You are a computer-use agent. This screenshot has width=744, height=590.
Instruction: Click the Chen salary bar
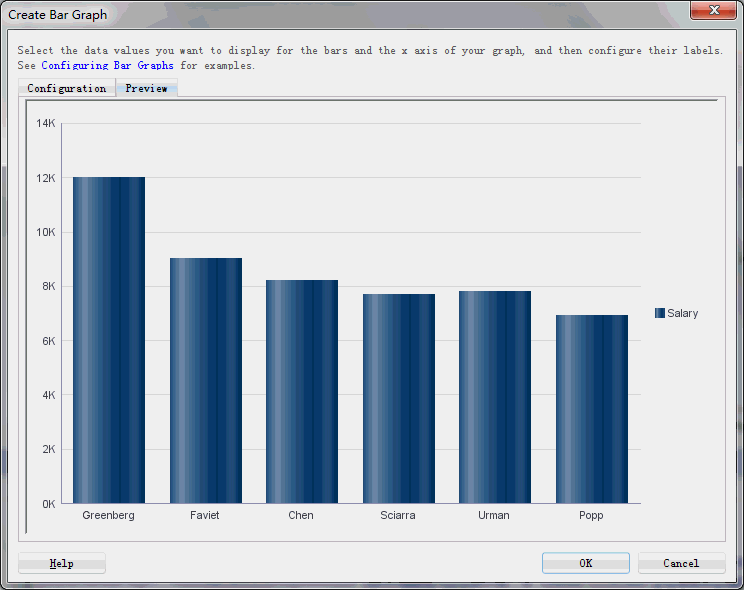tap(302, 392)
